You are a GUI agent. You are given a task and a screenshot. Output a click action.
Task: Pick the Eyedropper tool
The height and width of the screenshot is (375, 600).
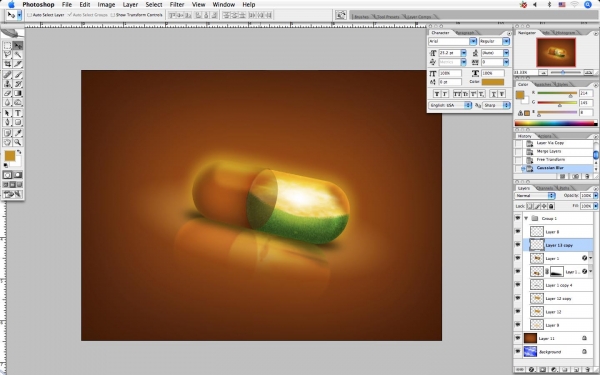(18, 133)
